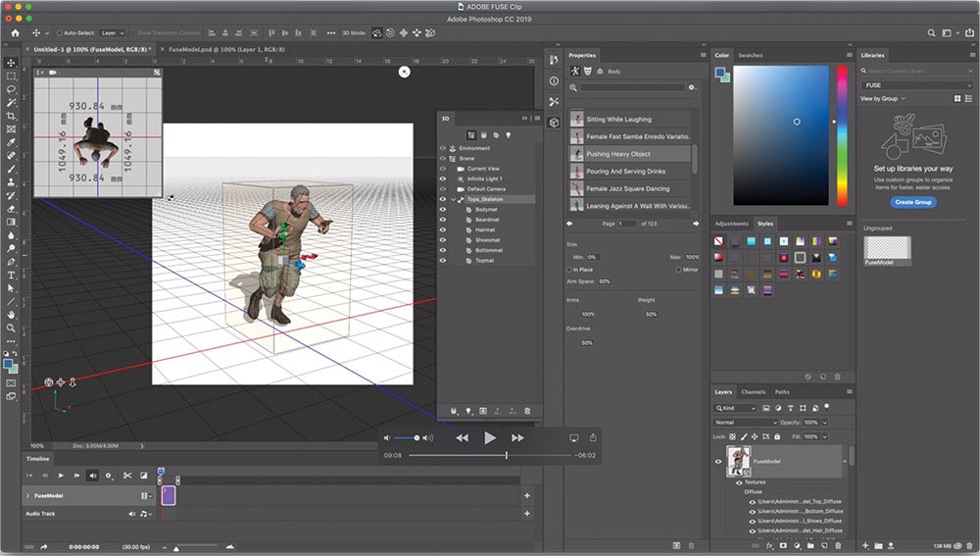Hide the Environment item in 3D panel

443,148
